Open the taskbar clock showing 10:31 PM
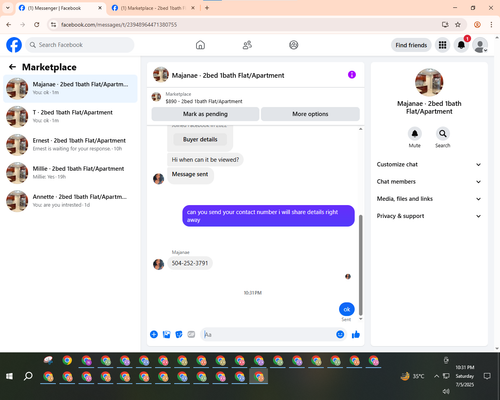500x400 pixels. coord(465,376)
